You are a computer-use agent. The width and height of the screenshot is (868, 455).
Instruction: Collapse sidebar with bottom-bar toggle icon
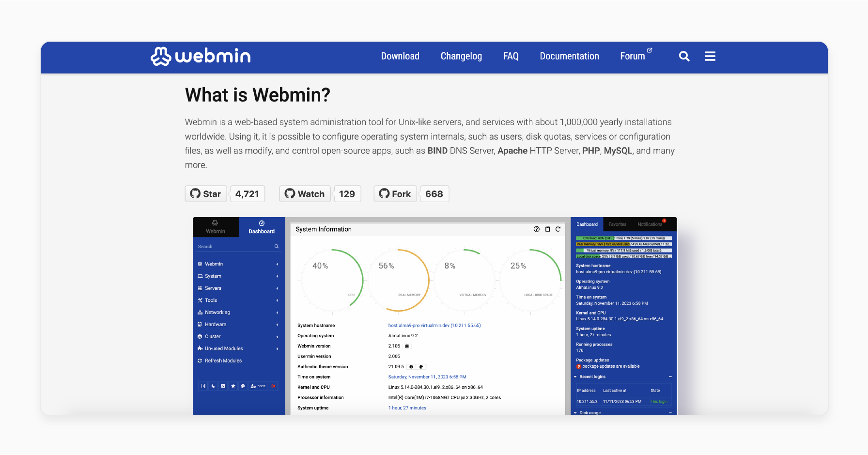203,386
